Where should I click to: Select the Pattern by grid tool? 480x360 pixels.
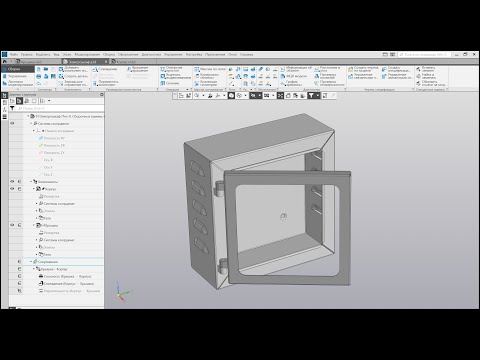click(x=210, y=69)
